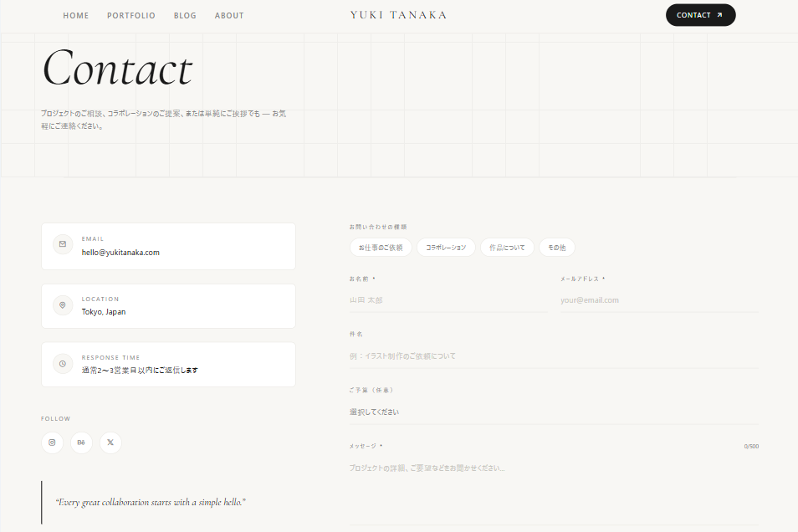Focus the your@email.com email field

click(x=660, y=300)
